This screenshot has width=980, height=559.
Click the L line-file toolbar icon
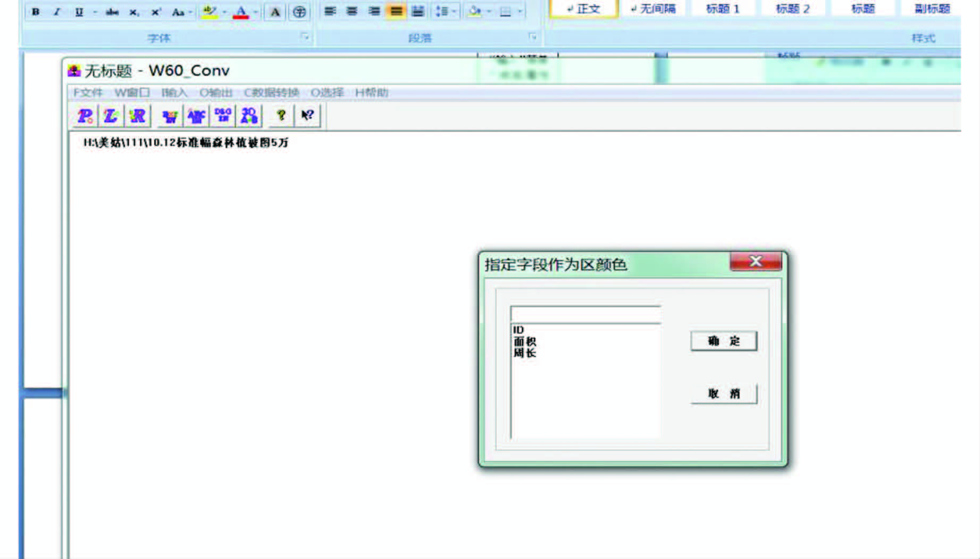[x=111, y=116]
